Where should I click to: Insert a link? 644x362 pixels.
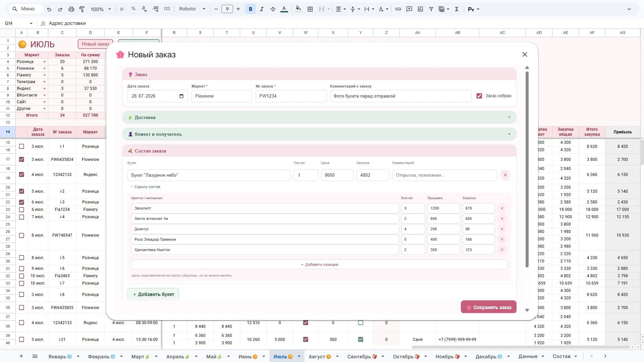click(398, 9)
